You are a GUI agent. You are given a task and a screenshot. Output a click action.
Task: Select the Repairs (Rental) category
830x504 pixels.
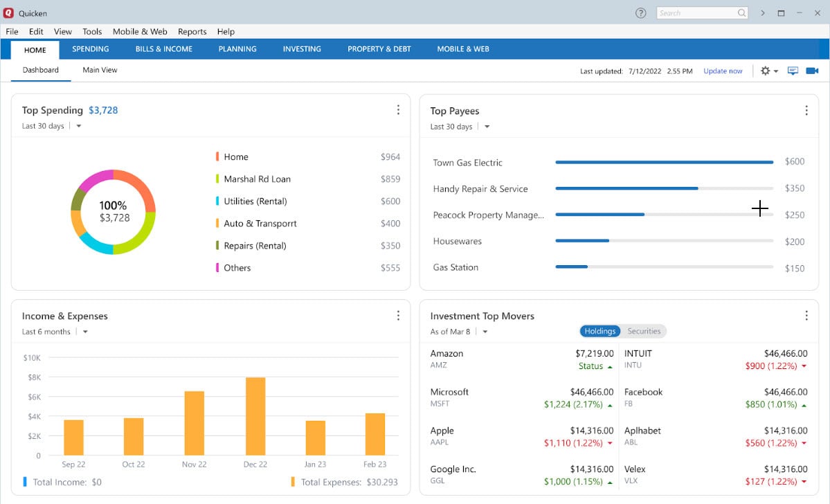point(255,246)
